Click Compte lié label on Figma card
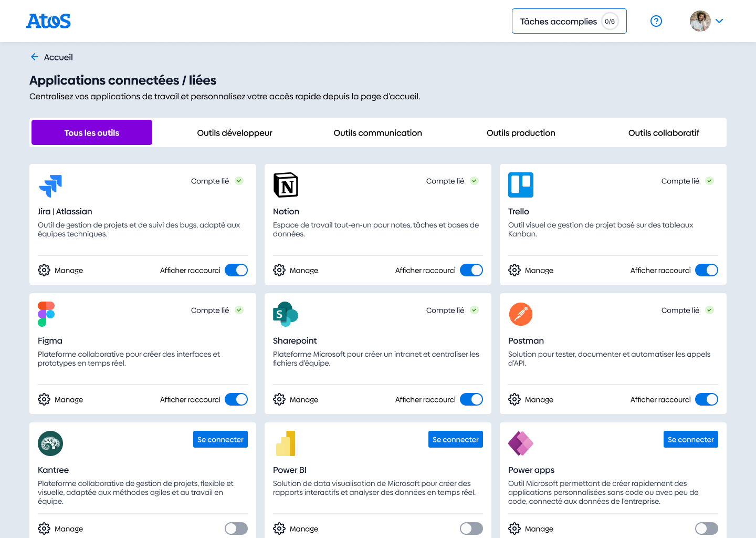The width and height of the screenshot is (756, 538). pyautogui.click(x=210, y=311)
